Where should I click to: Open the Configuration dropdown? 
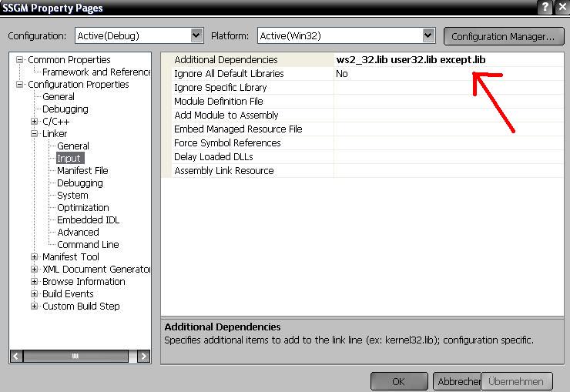point(196,35)
